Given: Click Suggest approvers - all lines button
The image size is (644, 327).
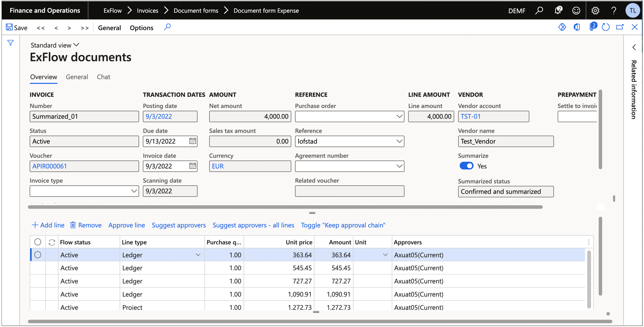Looking at the screenshot, I should pyautogui.click(x=254, y=225).
